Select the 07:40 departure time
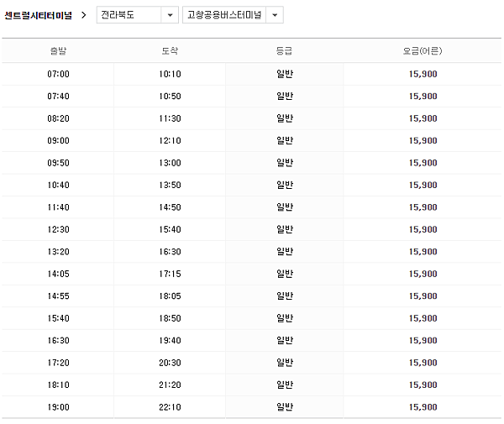 (x=58, y=97)
